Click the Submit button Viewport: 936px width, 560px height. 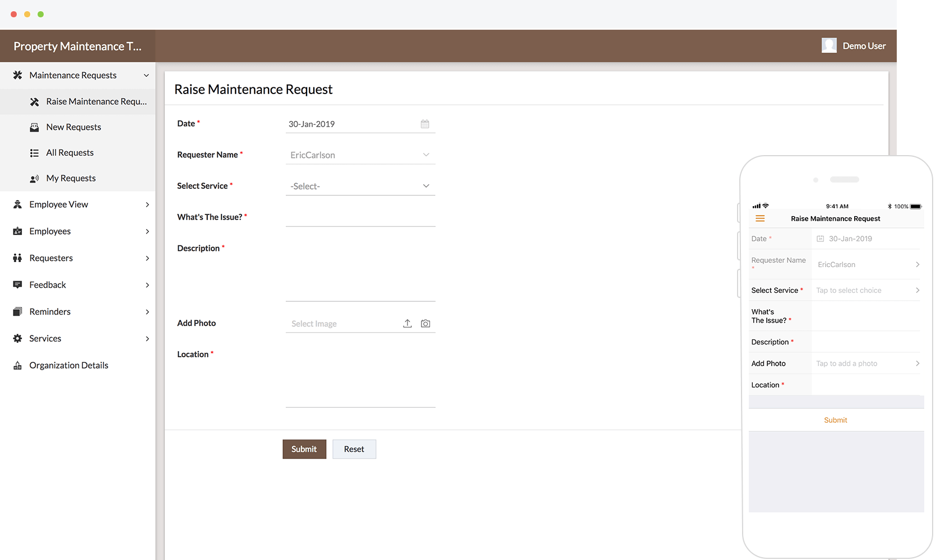pos(304,449)
